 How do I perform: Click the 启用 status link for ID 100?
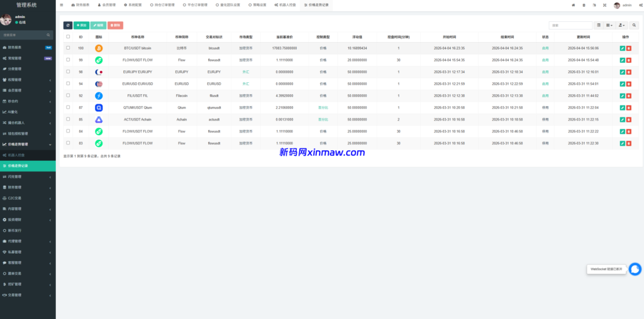(x=545, y=48)
